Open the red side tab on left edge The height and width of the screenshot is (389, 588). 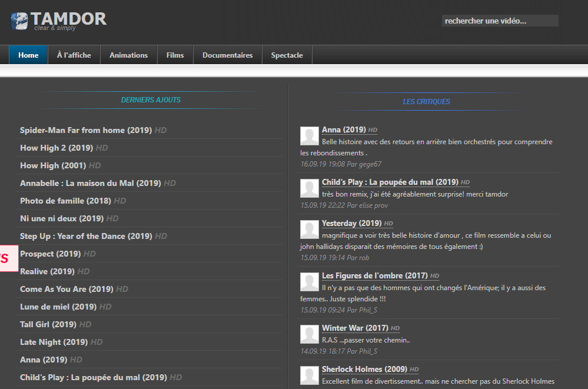(x=9, y=258)
